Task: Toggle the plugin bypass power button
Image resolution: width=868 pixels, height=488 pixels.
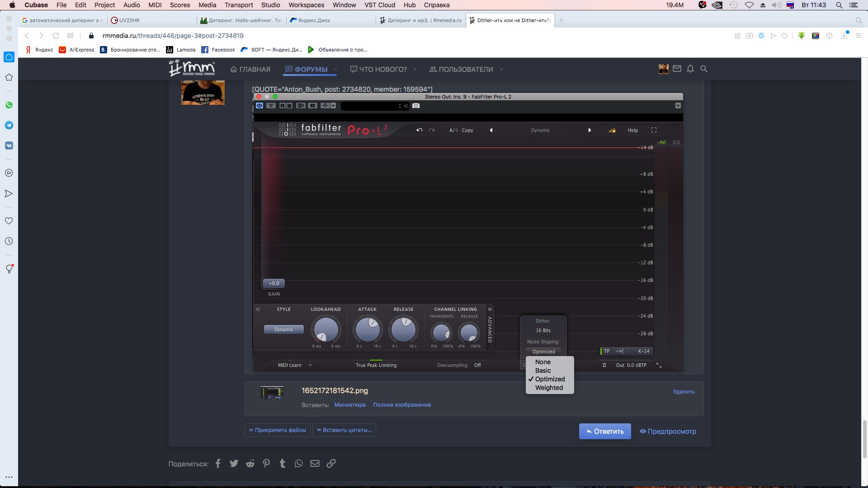Action: [x=259, y=106]
